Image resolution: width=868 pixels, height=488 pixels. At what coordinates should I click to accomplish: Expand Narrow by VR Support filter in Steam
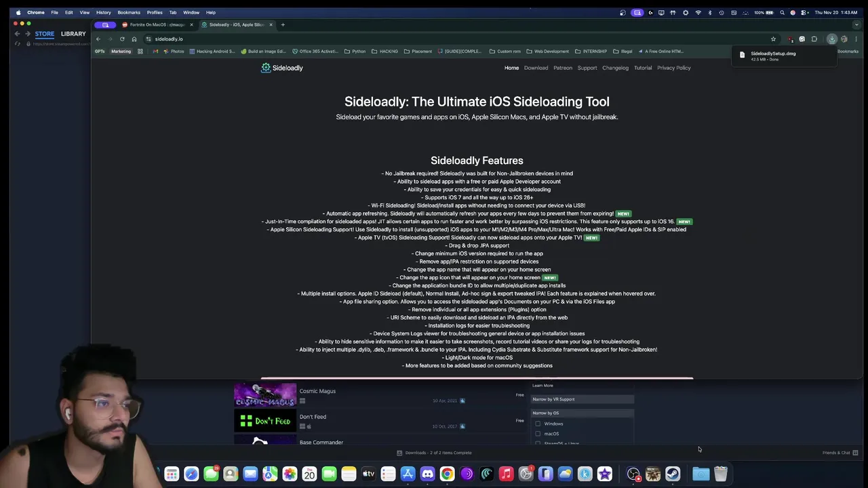582,399
